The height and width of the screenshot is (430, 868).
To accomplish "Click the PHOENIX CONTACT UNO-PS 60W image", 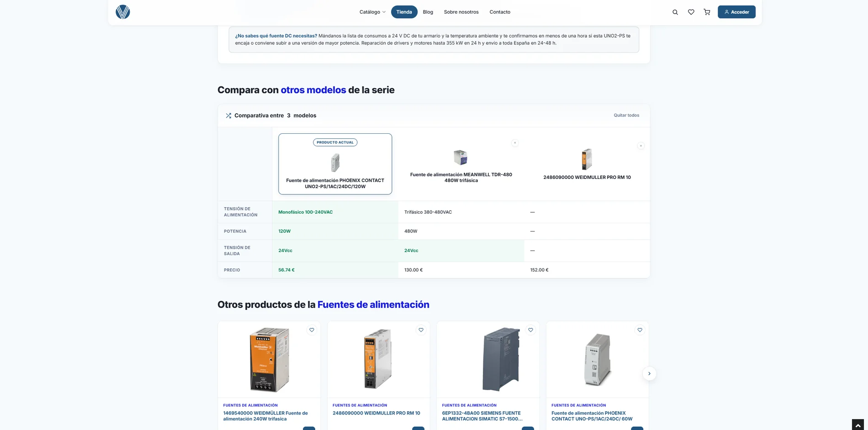I will [x=598, y=360].
